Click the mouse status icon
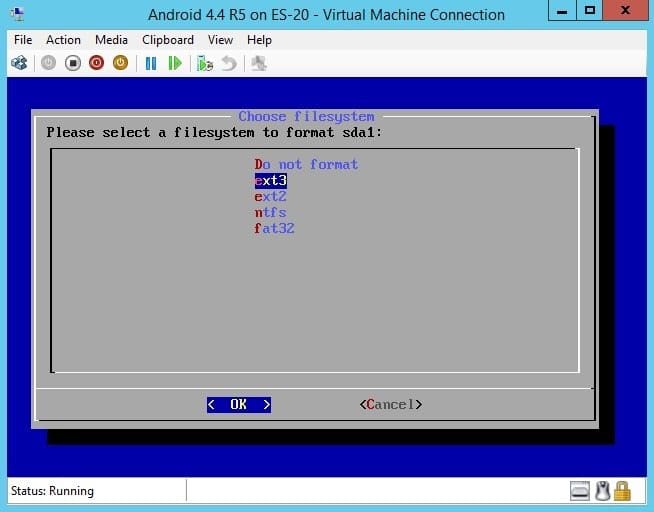The image size is (654, 512). (x=601, y=491)
